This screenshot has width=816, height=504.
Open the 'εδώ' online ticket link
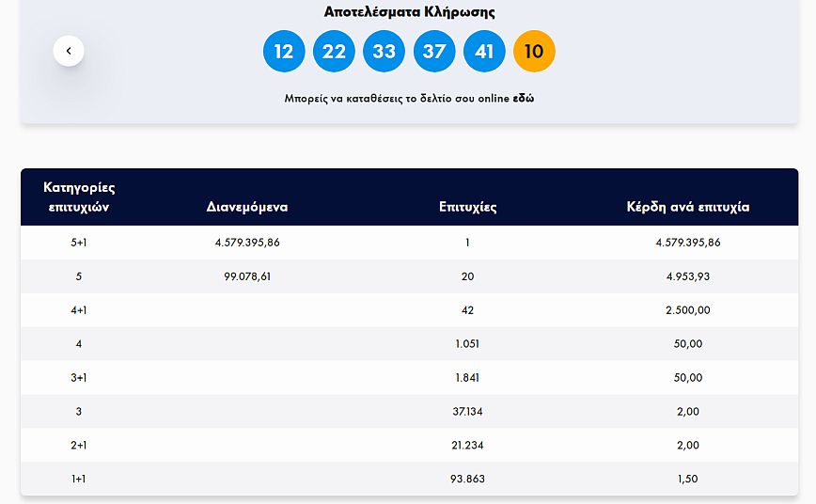tap(523, 98)
